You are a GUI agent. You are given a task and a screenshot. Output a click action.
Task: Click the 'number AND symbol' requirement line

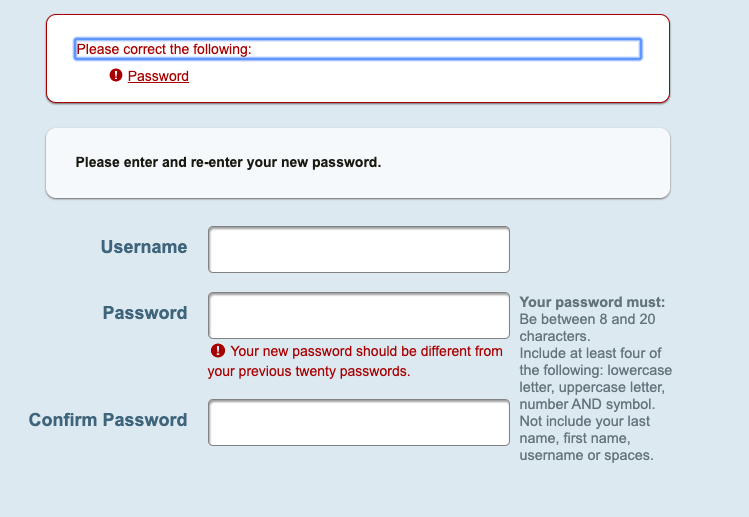pyautogui.click(x=587, y=404)
